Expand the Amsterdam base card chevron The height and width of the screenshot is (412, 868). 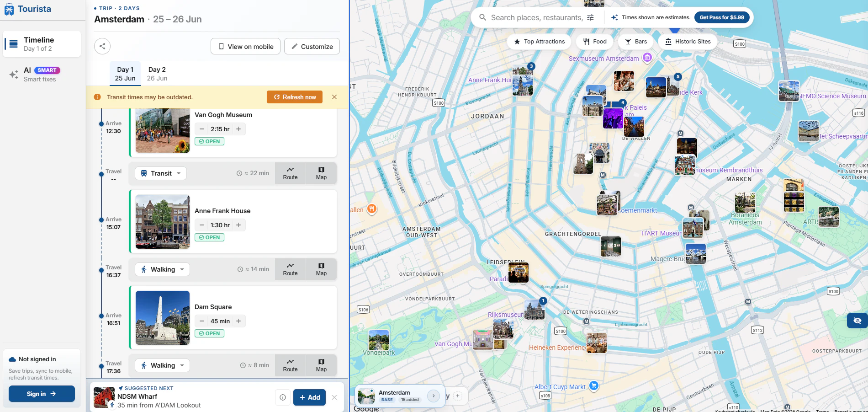coord(434,396)
